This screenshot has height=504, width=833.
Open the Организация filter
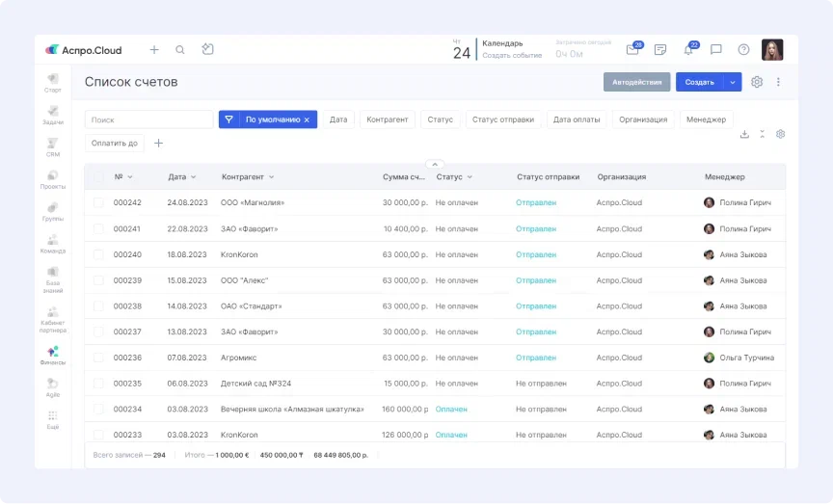[643, 119]
